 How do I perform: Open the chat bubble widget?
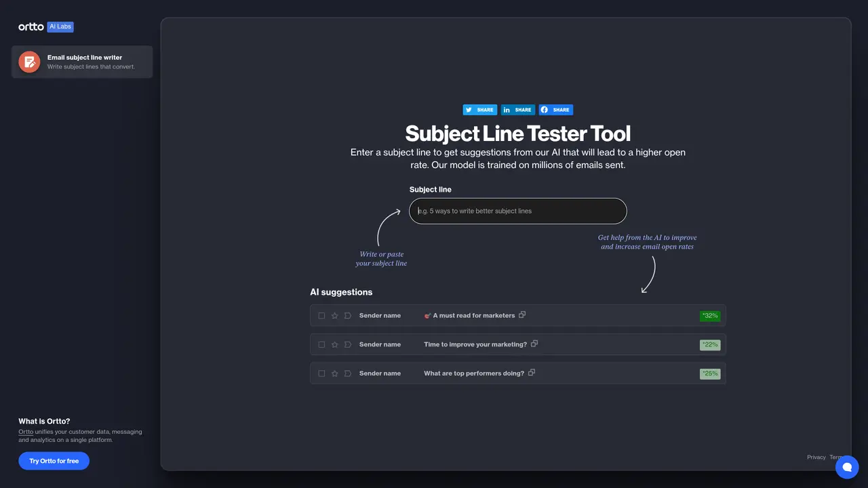click(x=847, y=467)
